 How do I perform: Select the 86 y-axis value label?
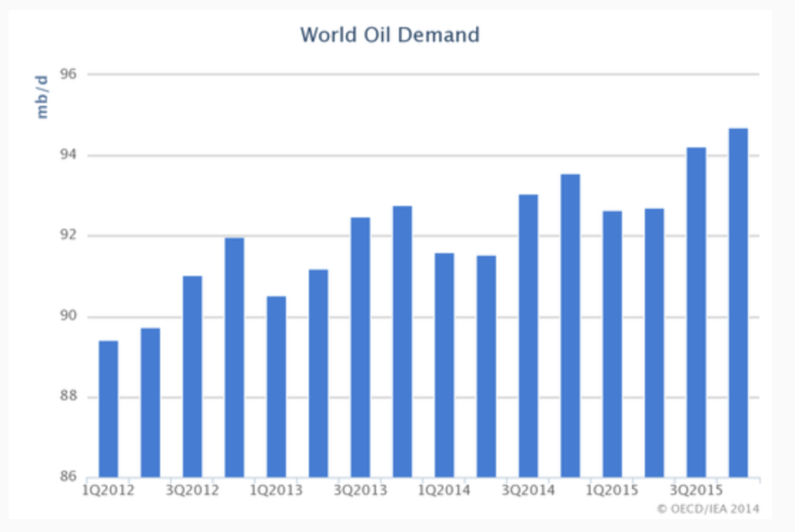tap(68, 476)
